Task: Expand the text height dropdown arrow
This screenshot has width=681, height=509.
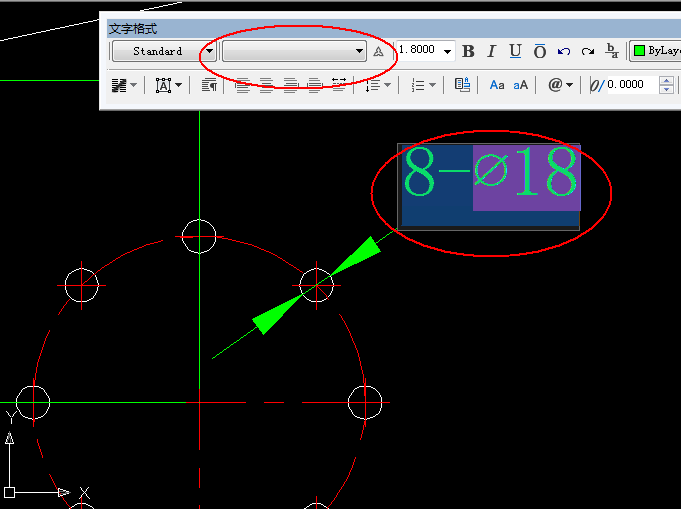Action: click(x=447, y=52)
